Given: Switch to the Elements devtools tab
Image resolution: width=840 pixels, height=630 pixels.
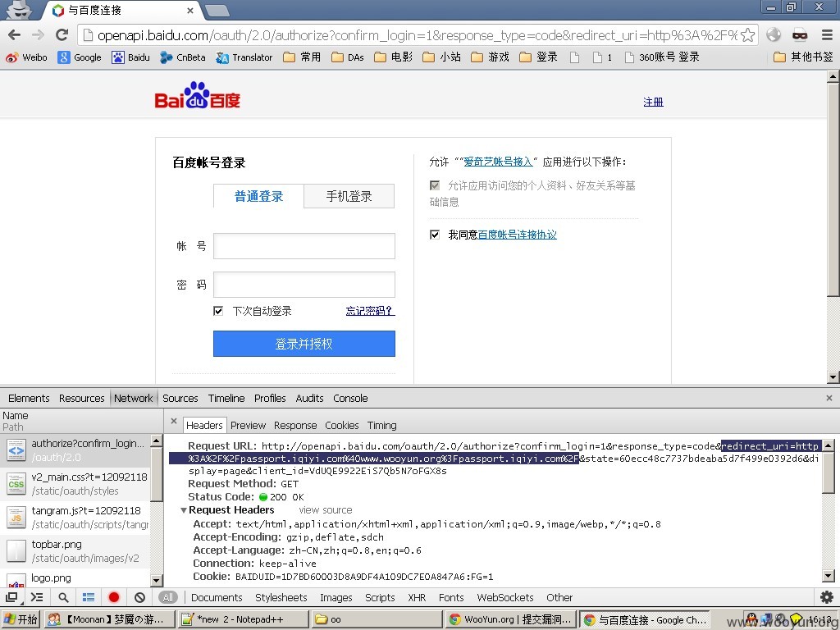Looking at the screenshot, I should pos(29,398).
